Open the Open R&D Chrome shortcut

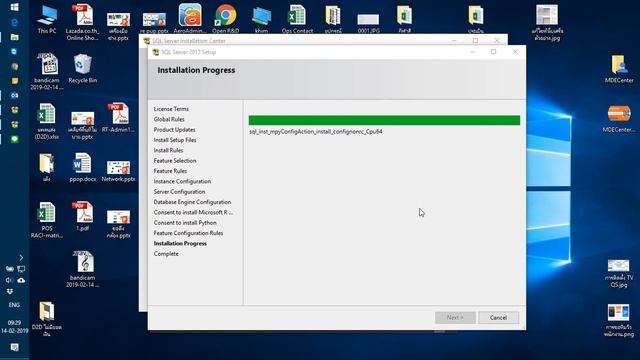click(x=225, y=19)
